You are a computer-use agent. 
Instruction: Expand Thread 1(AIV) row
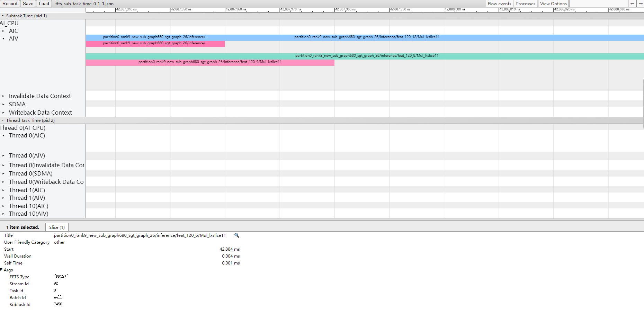pos(3,198)
